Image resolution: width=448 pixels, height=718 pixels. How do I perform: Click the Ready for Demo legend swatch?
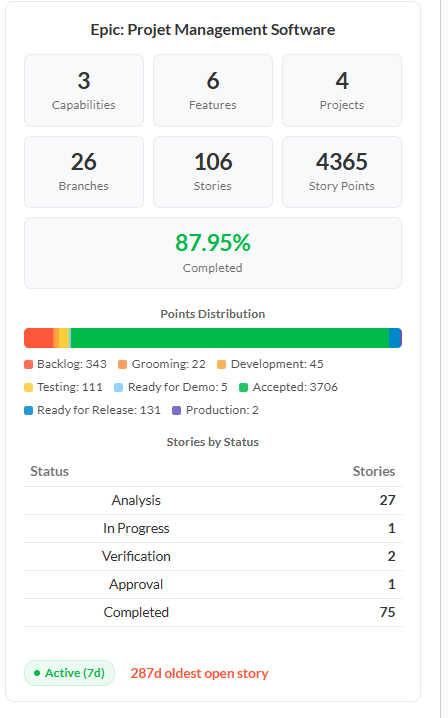click(x=119, y=387)
